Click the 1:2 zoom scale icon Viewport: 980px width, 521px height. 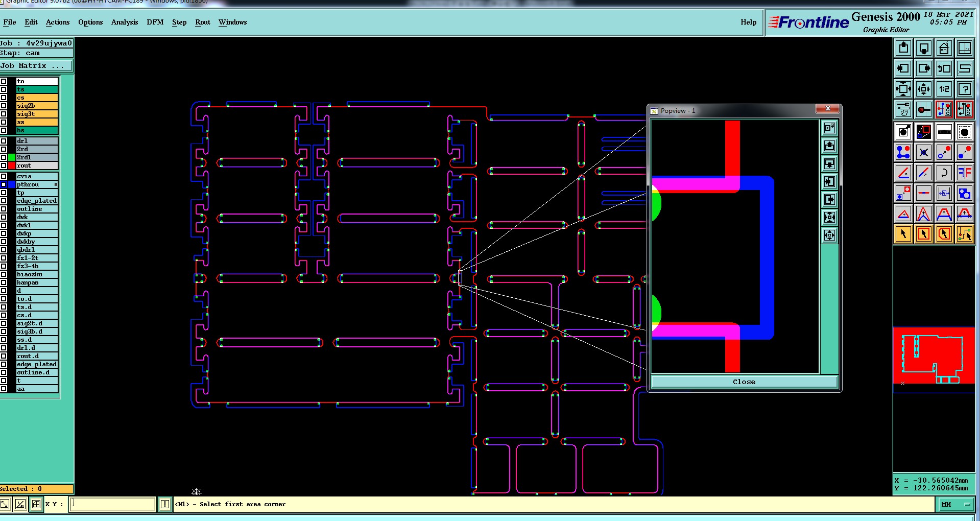coord(944,89)
